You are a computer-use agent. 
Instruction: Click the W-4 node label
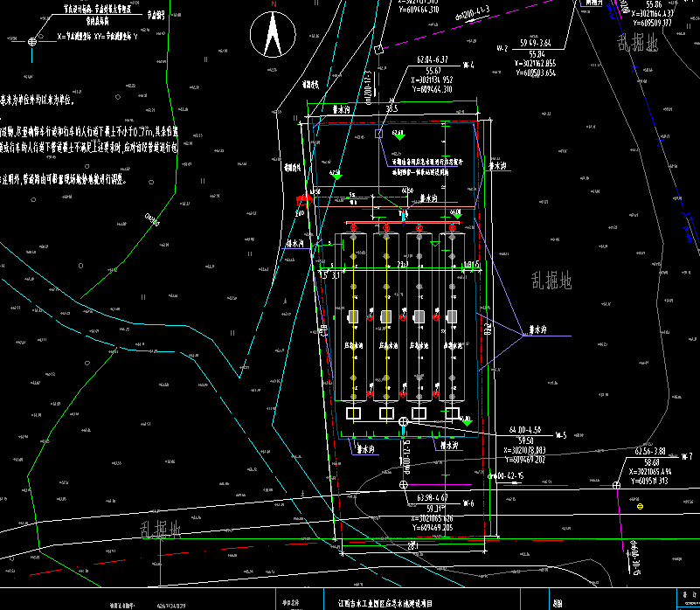click(468, 66)
